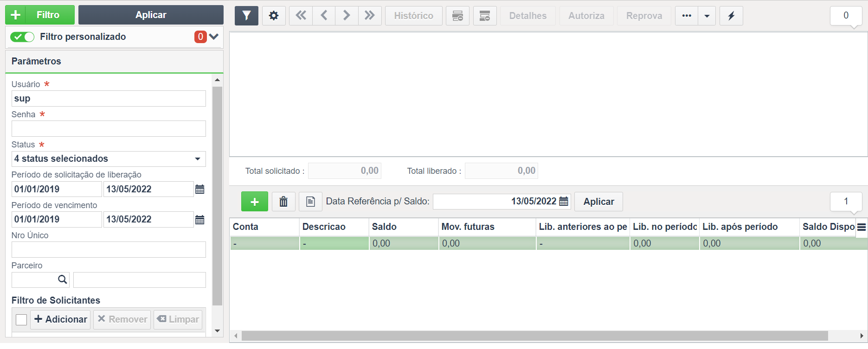Open calendar for Data Referência p/ Saldo
This screenshot has width=868, height=349.
(x=564, y=201)
